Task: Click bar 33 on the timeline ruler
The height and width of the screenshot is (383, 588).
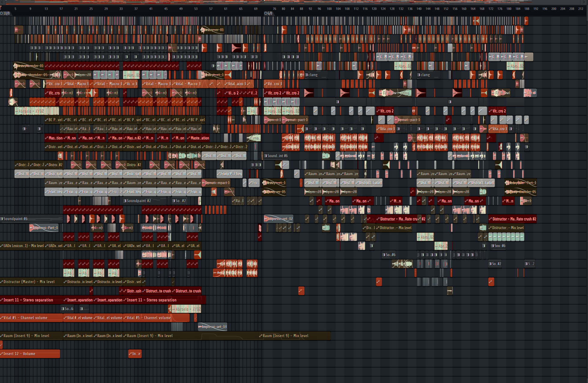Action: (121, 9)
